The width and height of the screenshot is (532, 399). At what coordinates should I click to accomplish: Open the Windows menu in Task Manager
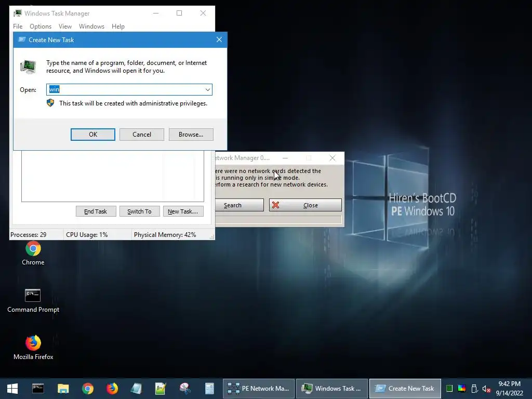(x=91, y=26)
